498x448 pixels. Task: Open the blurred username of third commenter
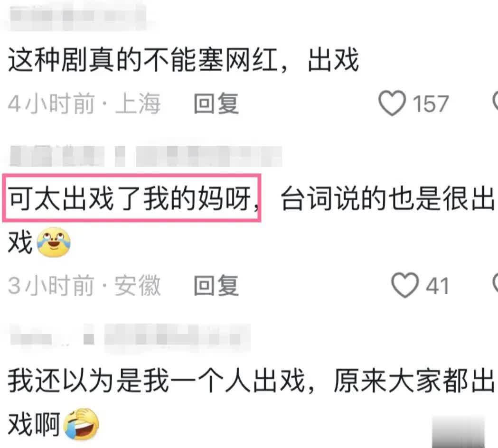point(130,337)
